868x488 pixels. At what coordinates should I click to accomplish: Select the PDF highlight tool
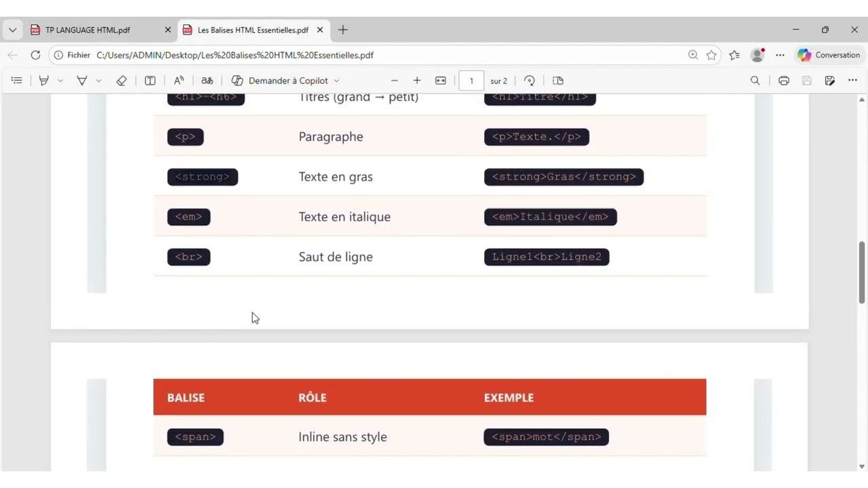tap(44, 81)
